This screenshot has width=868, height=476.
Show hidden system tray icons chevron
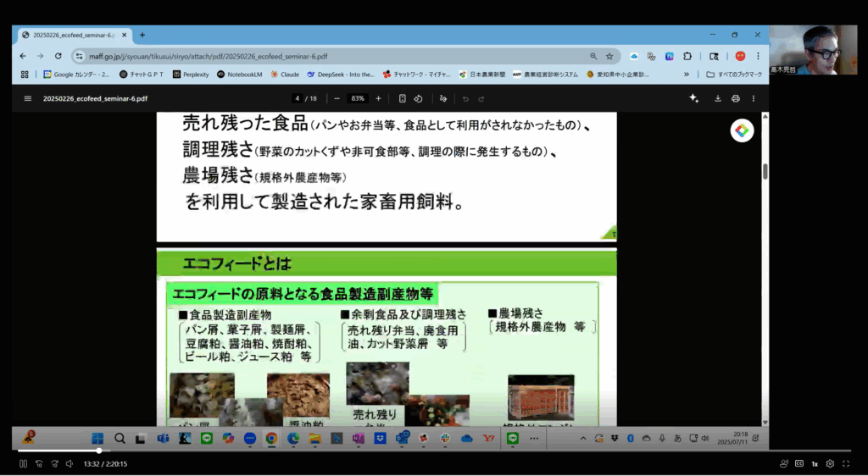(583, 439)
